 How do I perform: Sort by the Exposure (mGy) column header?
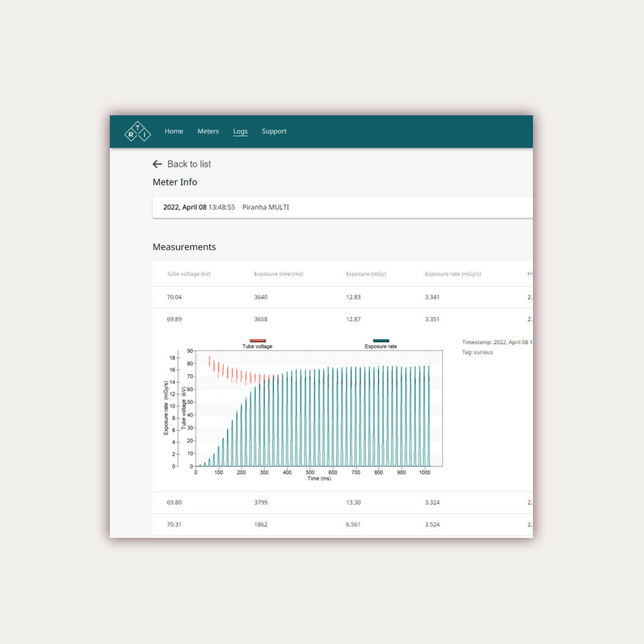[366, 274]
